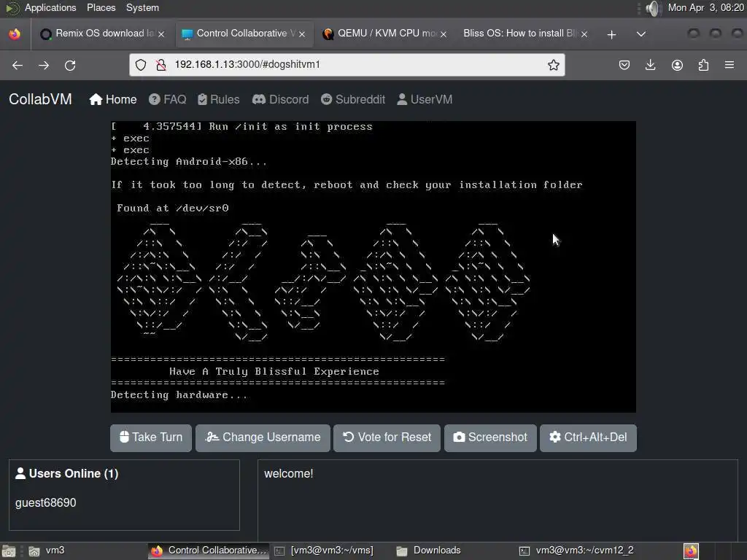Click the Firefox icon in bottom tray
Viewport: 747px width, 560px height.
[691, 551]
